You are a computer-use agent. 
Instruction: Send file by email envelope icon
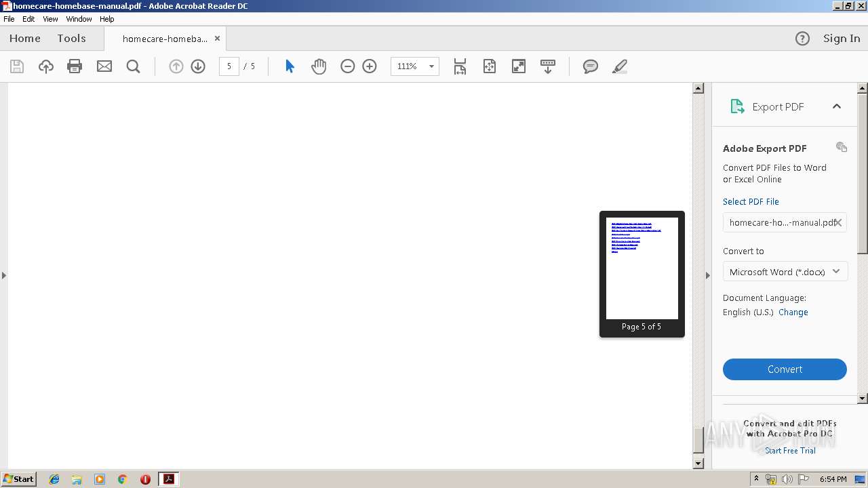coord(104,66)
